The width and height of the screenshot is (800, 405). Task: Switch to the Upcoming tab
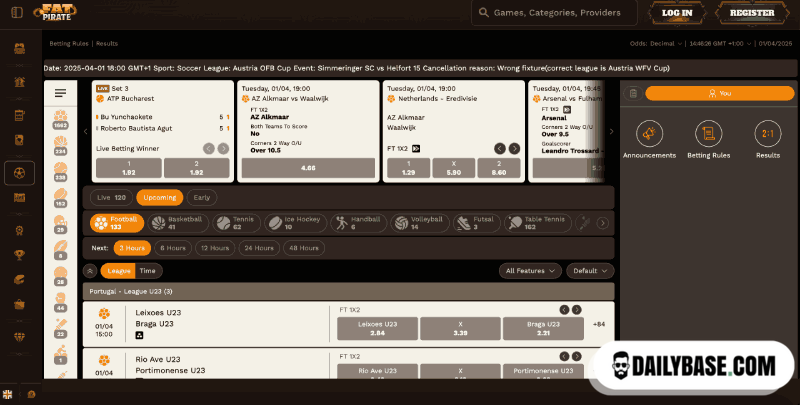tap(160, 197)
